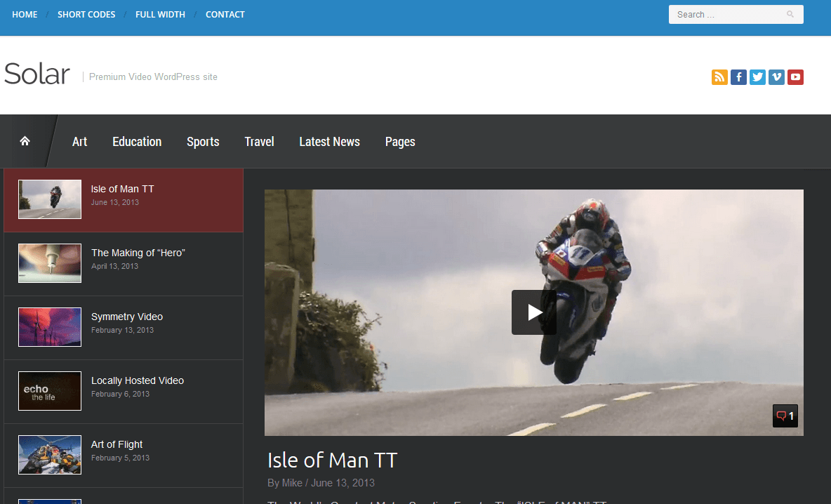Click the February 6, 2013 date

pyautogui.click(x=120, y=394)
